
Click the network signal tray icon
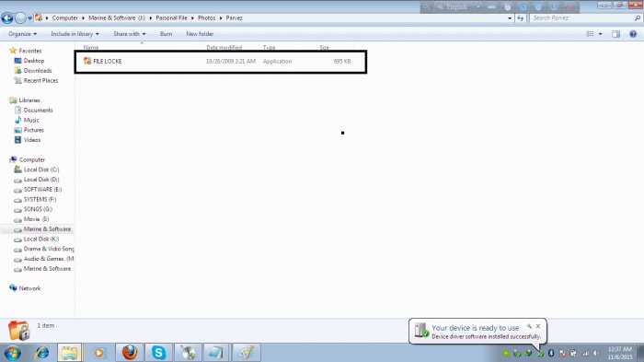pos(585,353)
